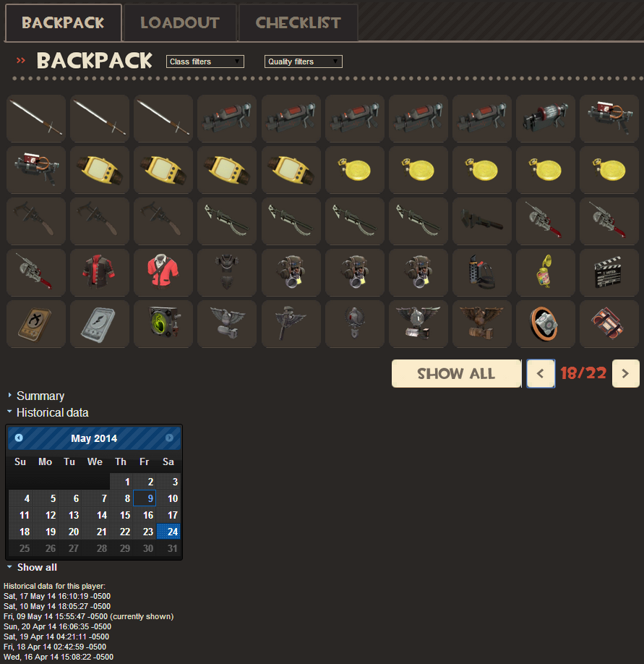This screenshot has height=664, width=644.
Task: Open the Class filters dropdown
Action: coord(205,61)
